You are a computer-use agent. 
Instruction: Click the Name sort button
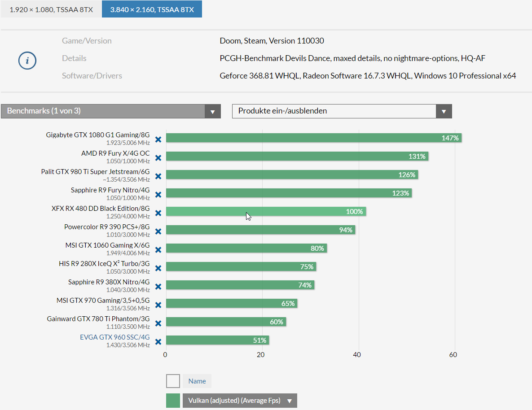(x=197, y=381)
